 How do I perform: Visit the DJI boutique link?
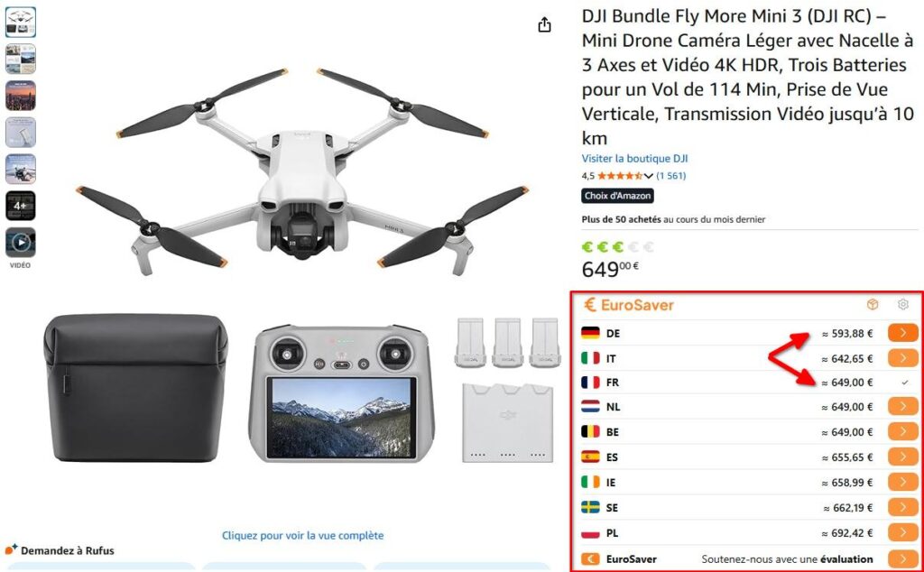[x=634, y=159]
